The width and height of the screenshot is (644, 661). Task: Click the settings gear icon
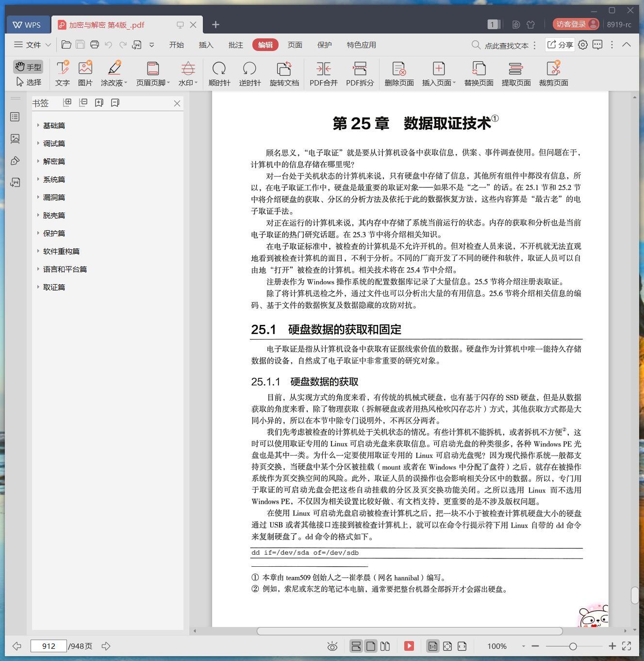[x=583, y=45]
